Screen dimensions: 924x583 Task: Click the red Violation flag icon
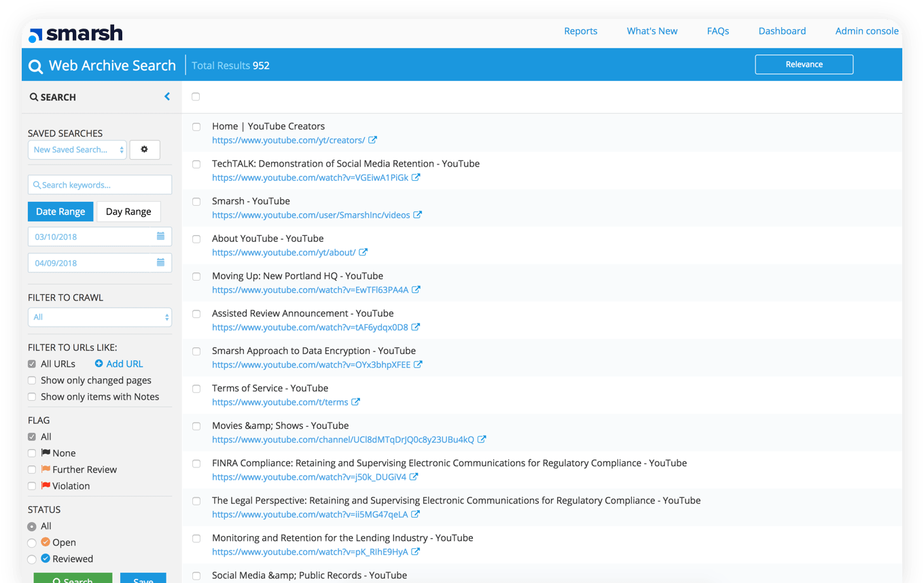pyautogui.click(x=46, y=485)
